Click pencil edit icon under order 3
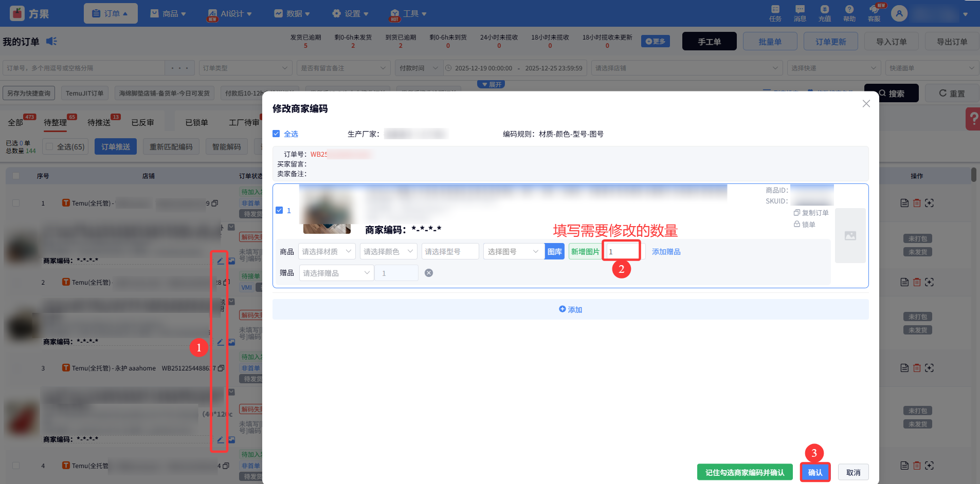The width and height of the screenshot is (980, 484). (220, 440)
